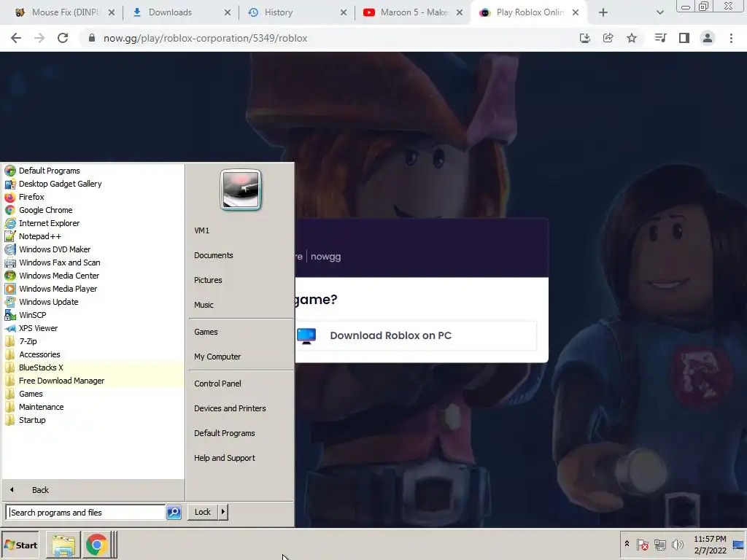Expand the Startup folder

point(93,420)
